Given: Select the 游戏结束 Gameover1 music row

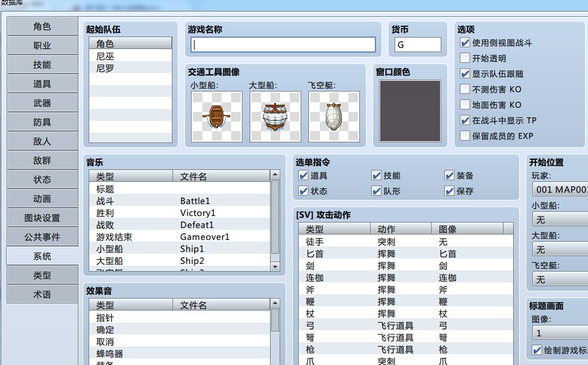Looking at the screenshot, I should click(x=179, y=237).
